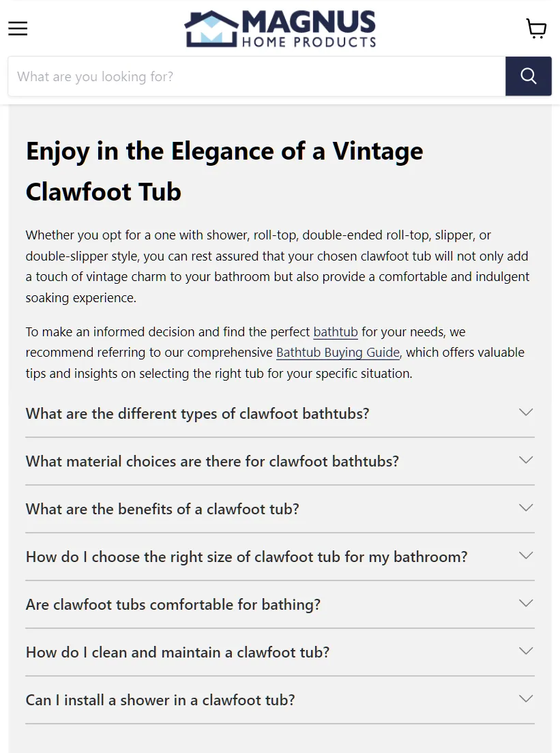Click the page heading about Vintage Clawfoot Tub

coord(224,171)
